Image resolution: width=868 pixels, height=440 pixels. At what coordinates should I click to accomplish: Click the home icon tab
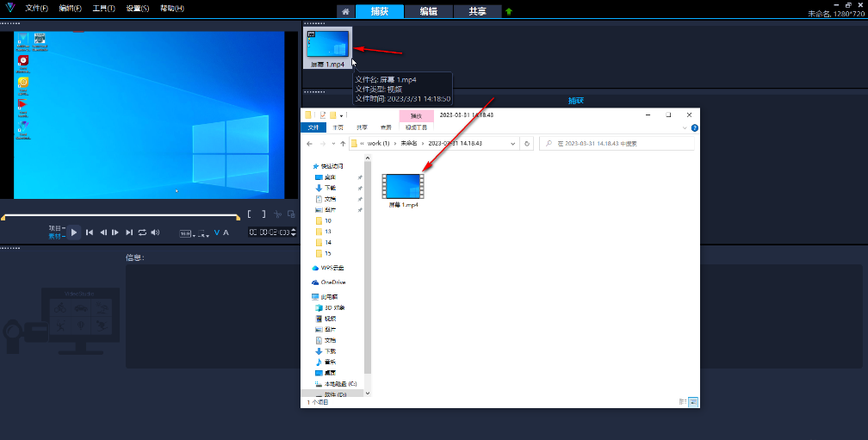pyautogui.click(x=344, y=11)
